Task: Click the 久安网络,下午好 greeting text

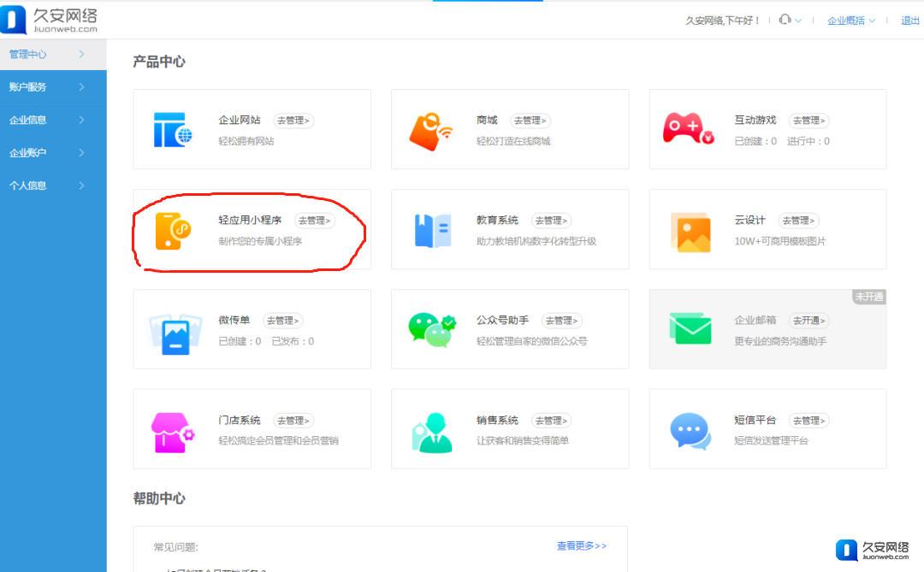Action: (722, 21)
